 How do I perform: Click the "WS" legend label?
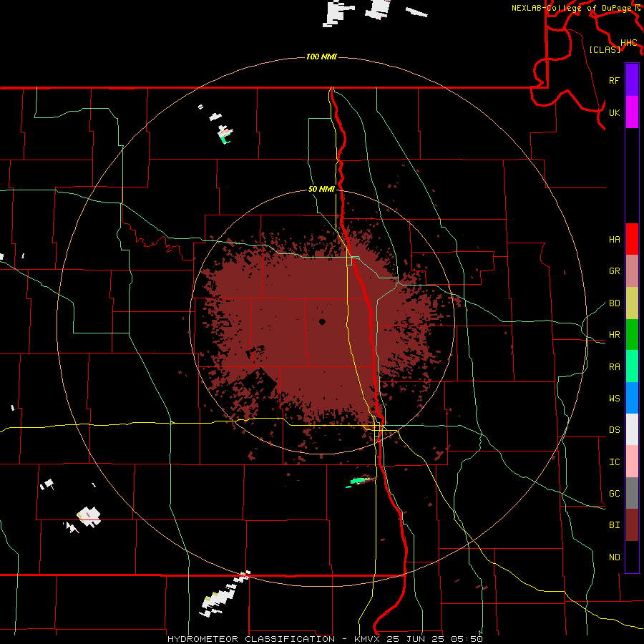point(614,399)
